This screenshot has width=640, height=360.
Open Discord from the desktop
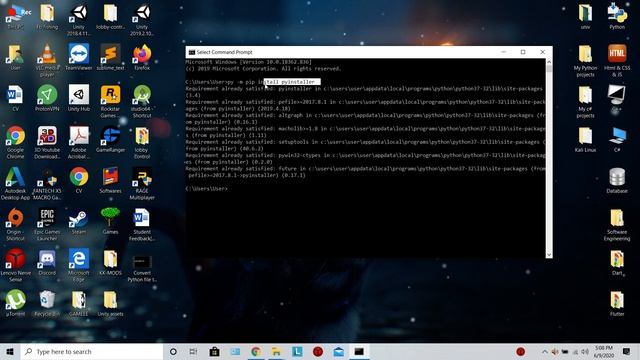click(x=47, y=262)
